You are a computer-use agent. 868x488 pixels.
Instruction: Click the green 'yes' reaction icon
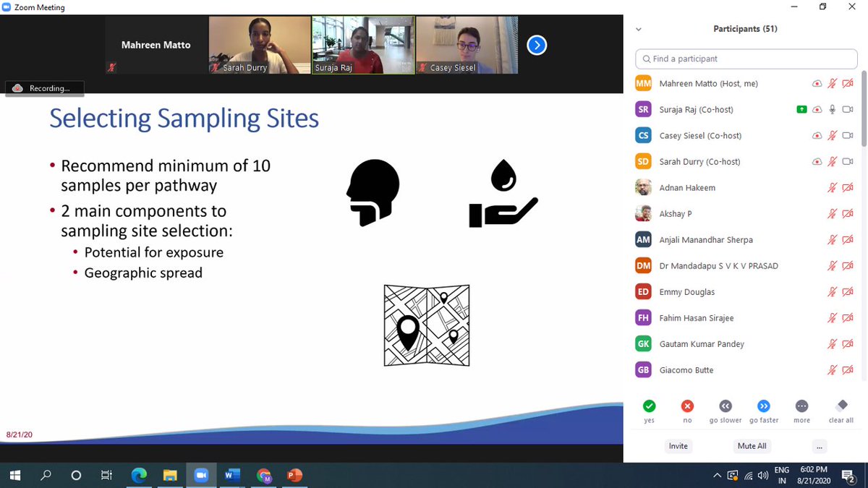(x=649, y=406)
